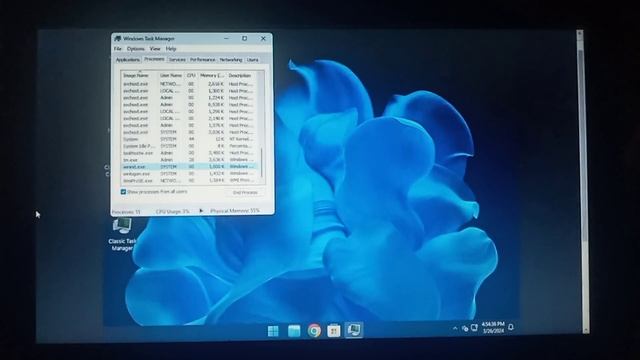View the Users tab
The height and width of the screenshot is (360, 640).
[x=252, y=60]
